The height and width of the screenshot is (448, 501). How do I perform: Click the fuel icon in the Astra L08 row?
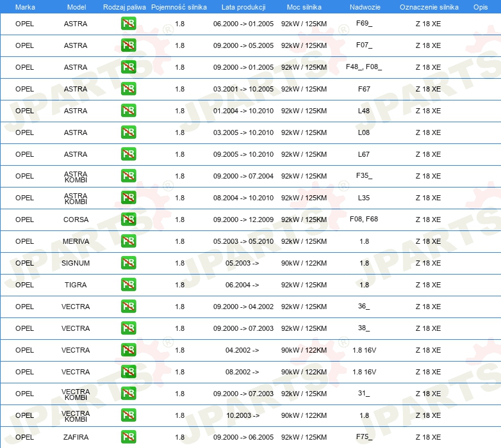click(128, 132)
